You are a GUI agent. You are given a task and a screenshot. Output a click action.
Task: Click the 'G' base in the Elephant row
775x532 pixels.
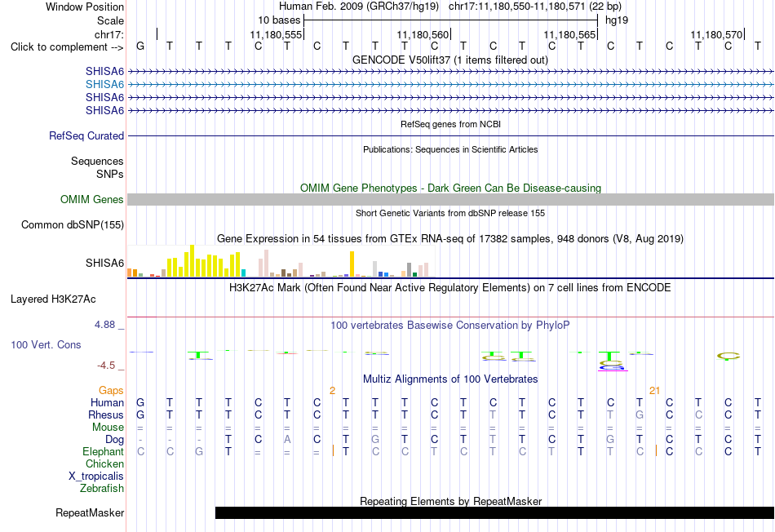tap(199, 451)
